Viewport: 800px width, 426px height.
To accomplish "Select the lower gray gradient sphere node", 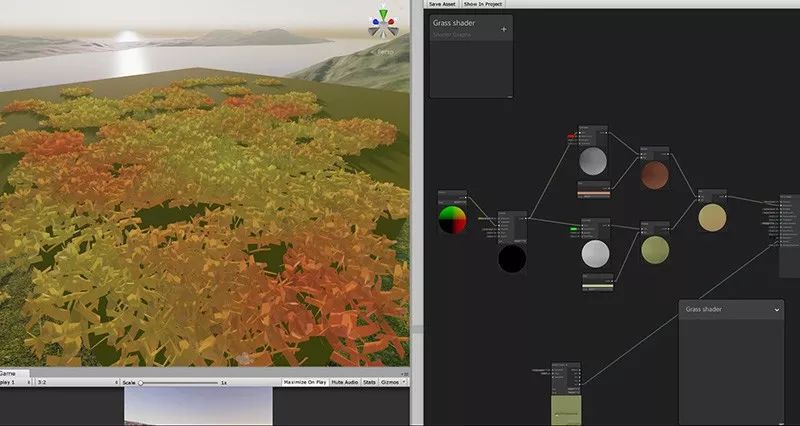I will tap(595, 253).
